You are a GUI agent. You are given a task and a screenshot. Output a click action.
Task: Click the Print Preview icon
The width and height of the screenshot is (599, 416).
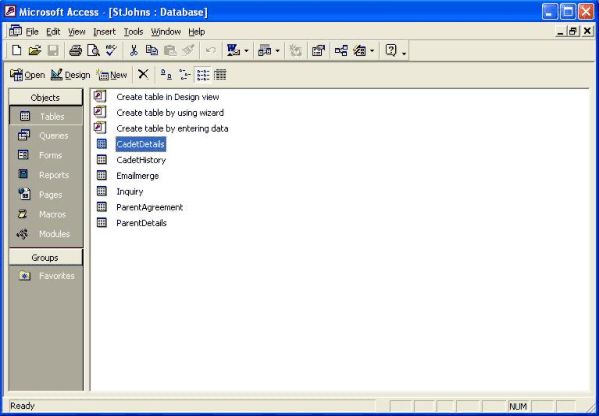point(93,50)
